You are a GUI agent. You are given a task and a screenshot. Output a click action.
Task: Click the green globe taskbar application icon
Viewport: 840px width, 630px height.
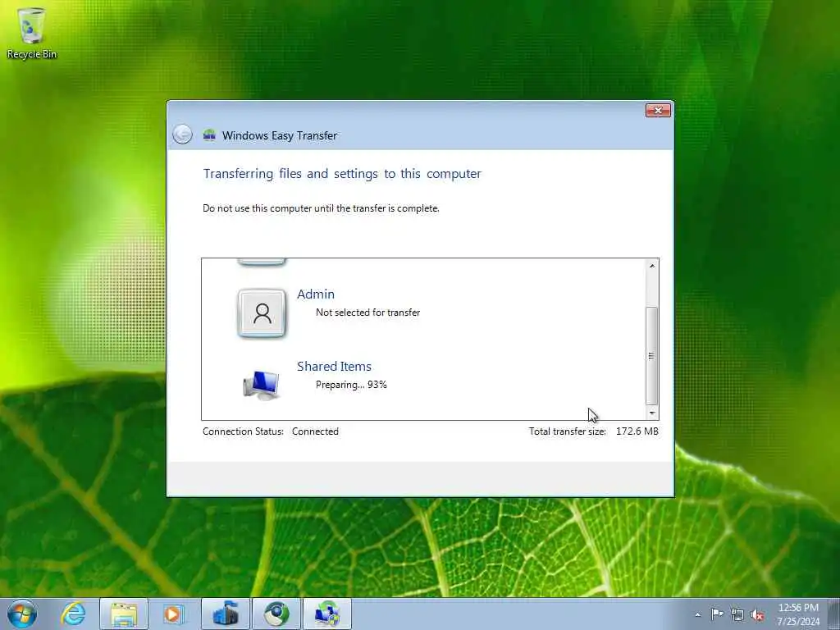276,614
